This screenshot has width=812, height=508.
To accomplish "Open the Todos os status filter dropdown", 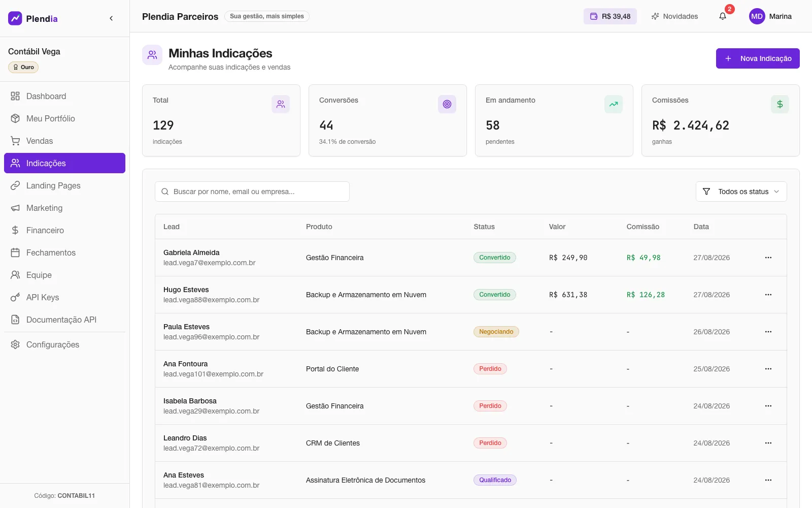I will point(741,192).
